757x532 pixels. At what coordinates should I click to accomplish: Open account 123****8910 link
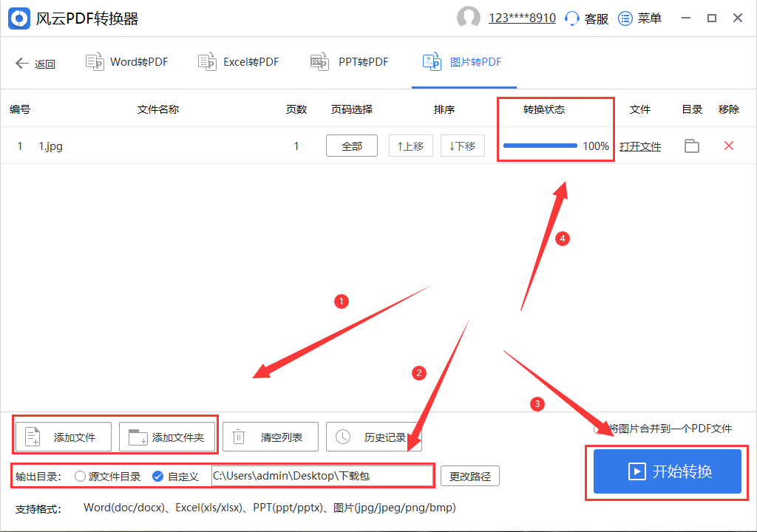[522, 18]
